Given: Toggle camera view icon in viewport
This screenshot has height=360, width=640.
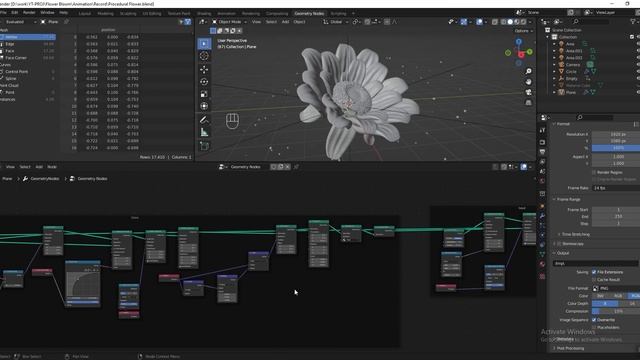Looking at the screenshot, I should (529, 92).
